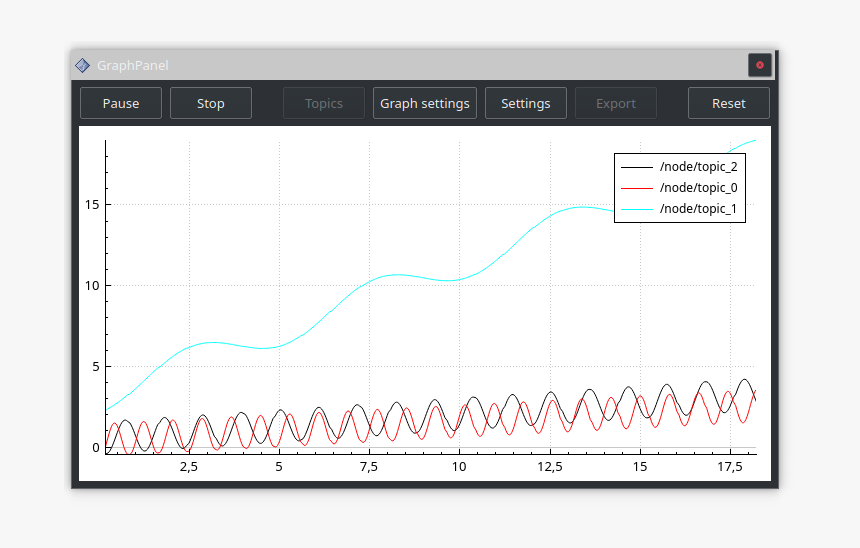The height and width of the screenshot is (548, 860).
Task: Select the /node/topic_1 legend entry
Action: point(698,209)
